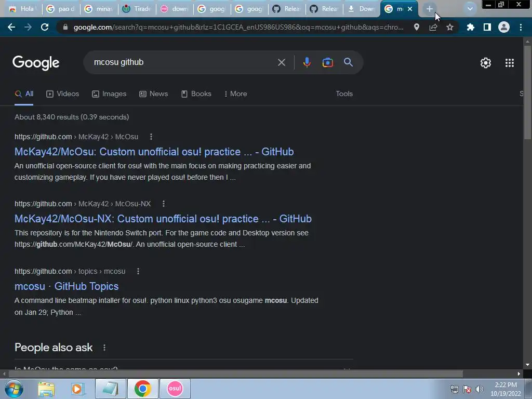Open volume control in system tray
Viewport: 532px width, 399px height.
pos(480,389)
